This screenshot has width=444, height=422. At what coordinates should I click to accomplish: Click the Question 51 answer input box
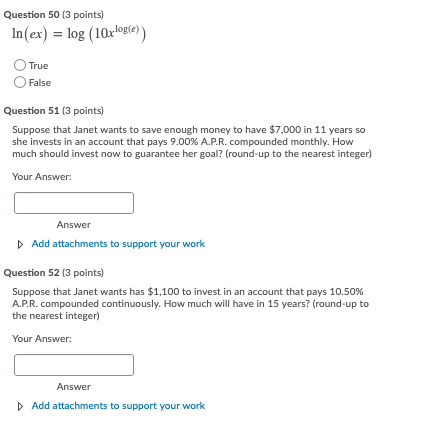click(74, 203)
